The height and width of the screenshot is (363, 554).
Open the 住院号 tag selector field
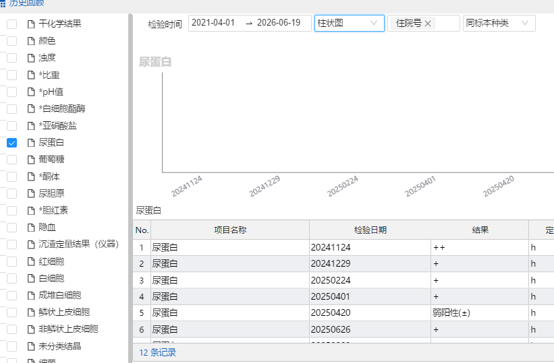click(x=424, y=23)
